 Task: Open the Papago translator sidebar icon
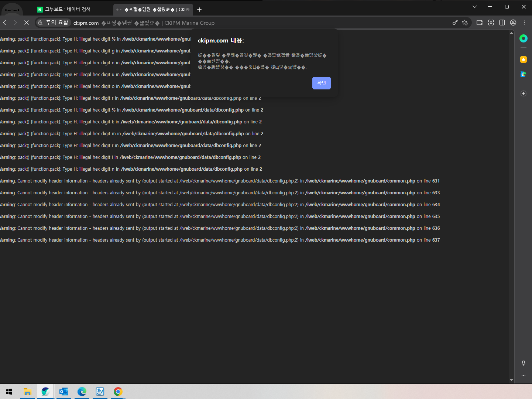coord(523,74)
